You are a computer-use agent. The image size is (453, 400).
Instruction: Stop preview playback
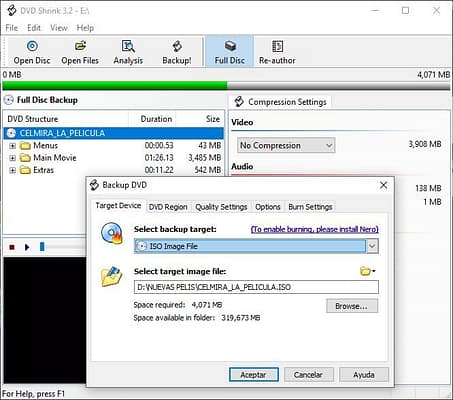12,247
